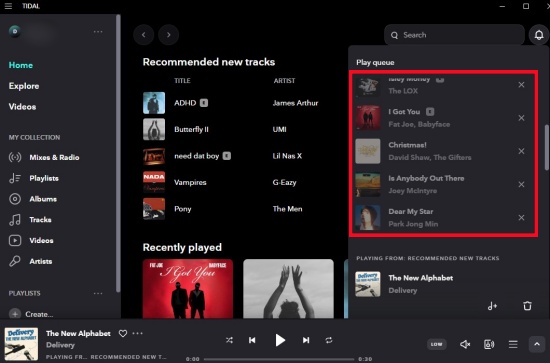Open notifications bell

point(539,35)
